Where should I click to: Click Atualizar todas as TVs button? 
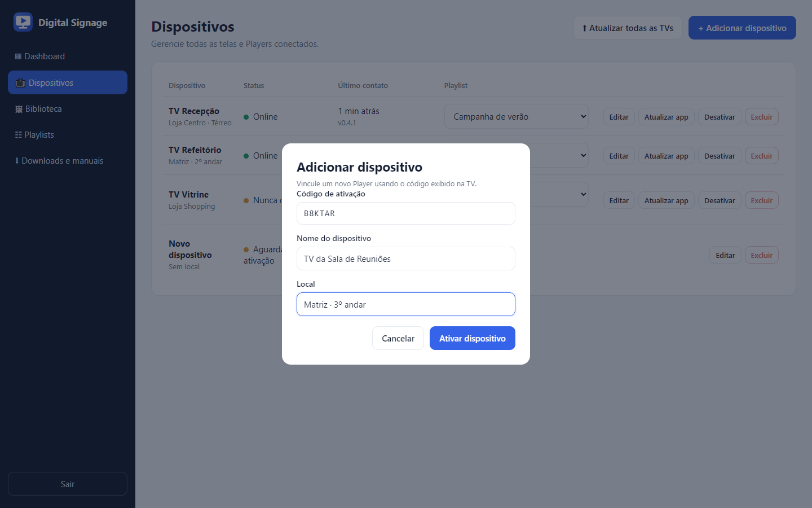(628, 28)
